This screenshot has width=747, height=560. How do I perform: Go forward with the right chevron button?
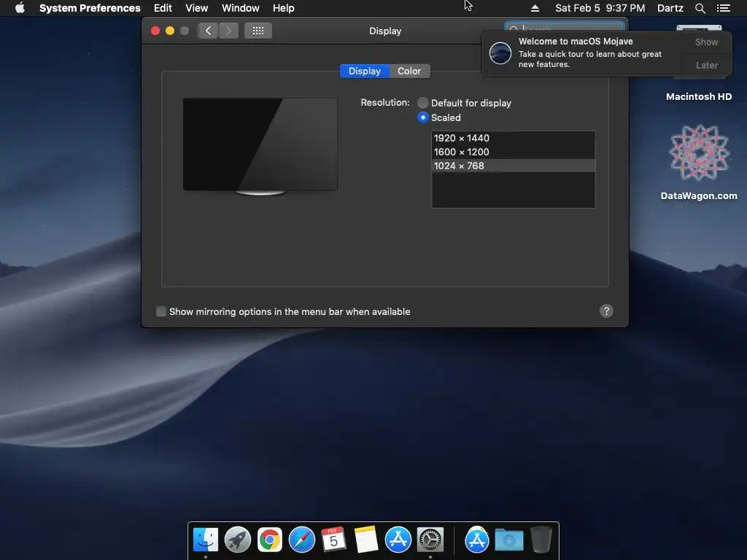click(x=228, y=31)
